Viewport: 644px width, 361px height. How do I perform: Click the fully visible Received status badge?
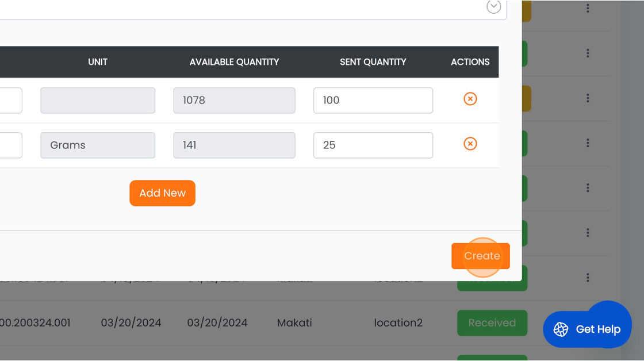492,323
